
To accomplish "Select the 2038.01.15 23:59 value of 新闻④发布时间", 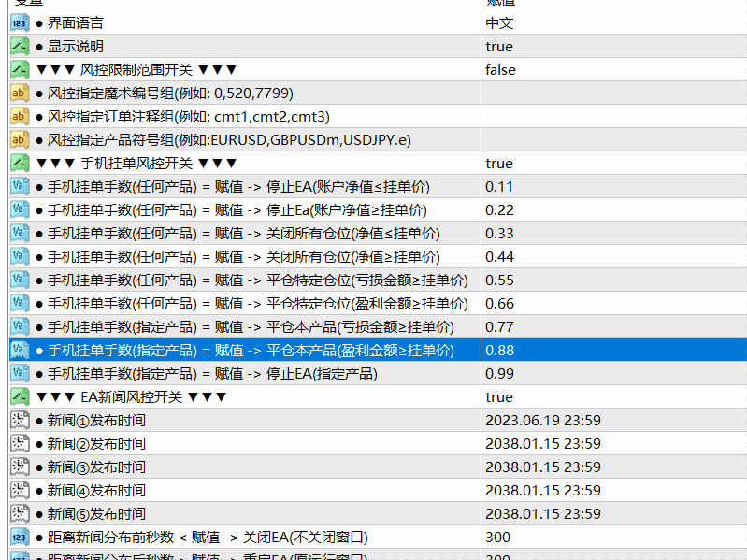I will (x=543, y=490).
